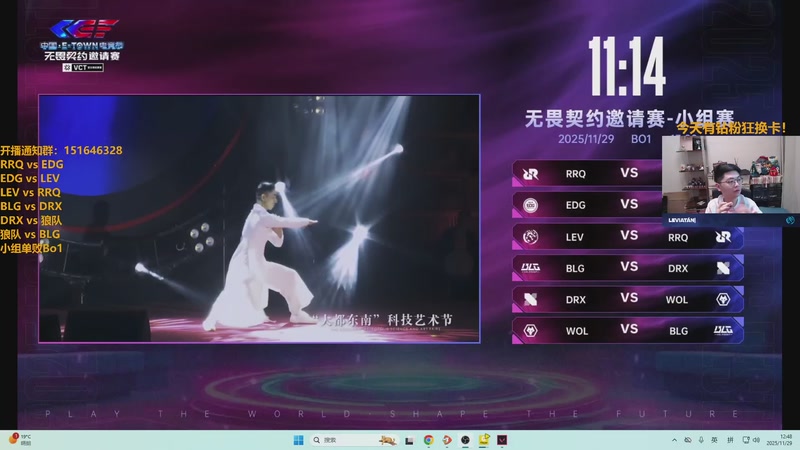Screen dimensions: 800x450
Task: Click the BO1 format label
Action: point(641,139)
